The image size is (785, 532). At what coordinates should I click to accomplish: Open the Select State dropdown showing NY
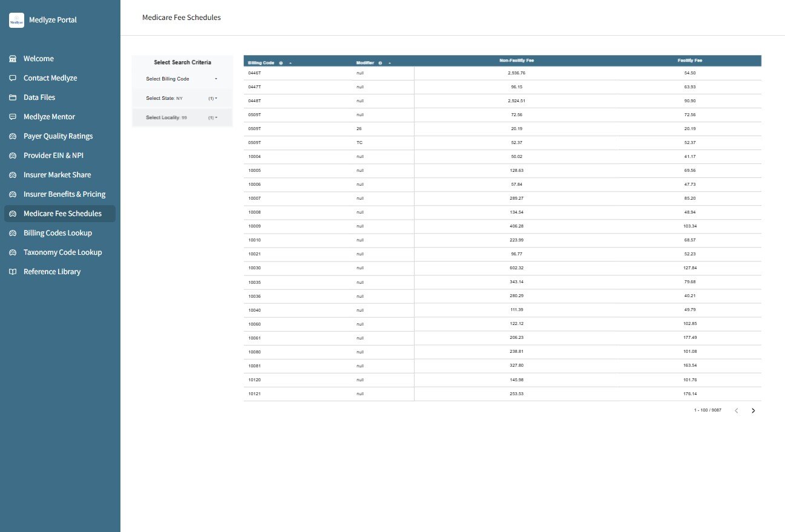(x=182, y=98)
